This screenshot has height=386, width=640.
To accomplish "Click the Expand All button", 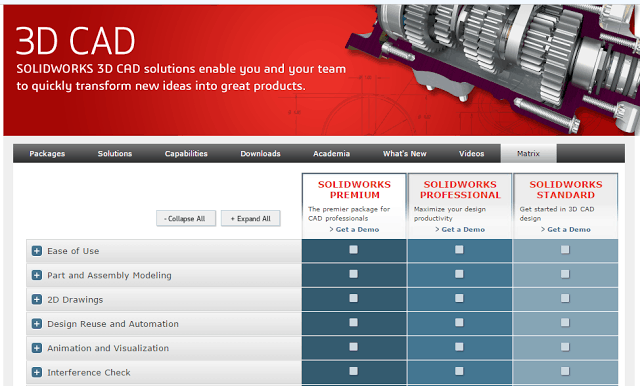I will (251, 219).
